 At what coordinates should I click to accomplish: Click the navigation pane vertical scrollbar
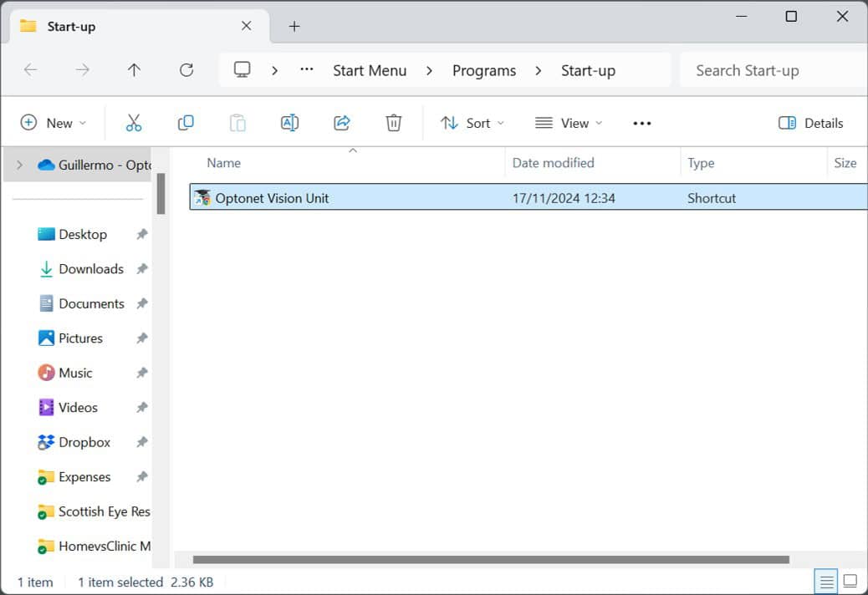click(161, 194)
